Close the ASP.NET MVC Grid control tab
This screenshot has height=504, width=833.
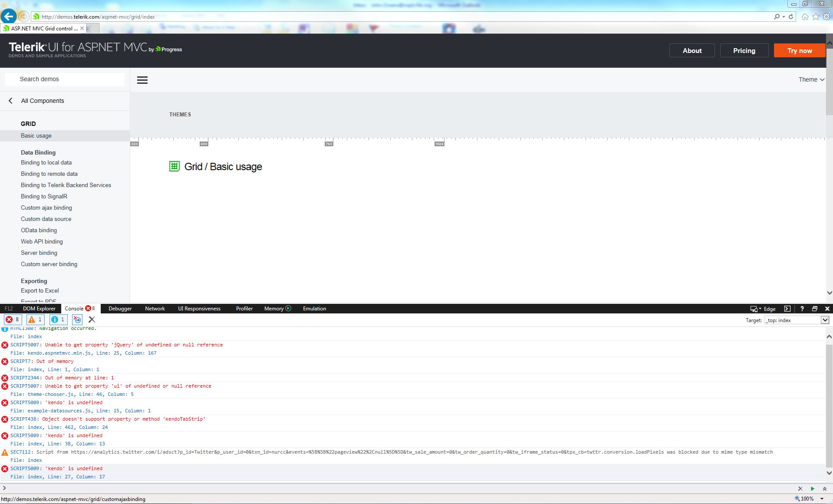tap(82, 28)
